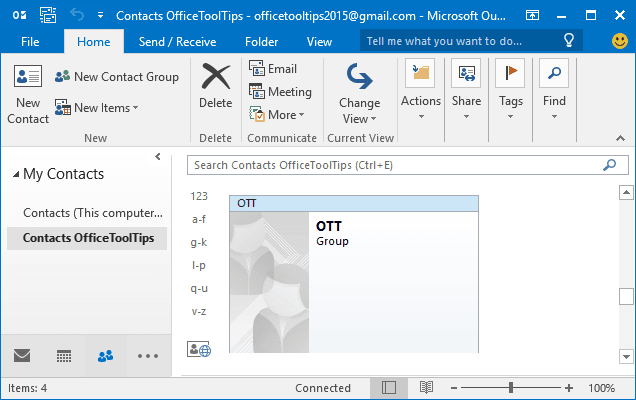Open the Tags dropdown
Viewport: 636px width, 400px height.
tap(510, 90)
